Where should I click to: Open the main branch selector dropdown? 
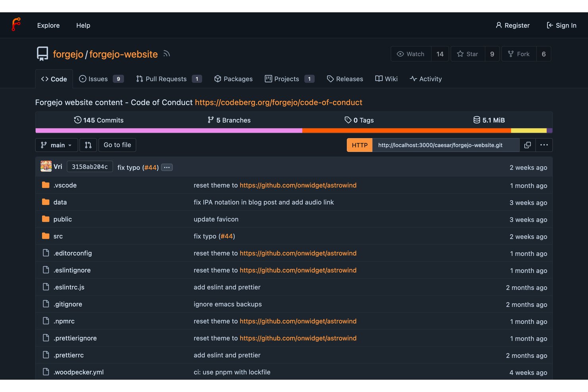pos(56,145)
